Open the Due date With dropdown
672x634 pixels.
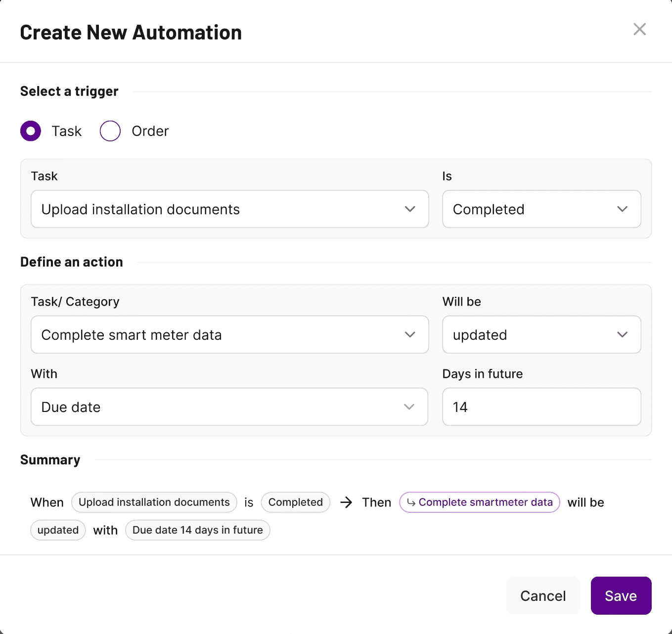[229, 407]
